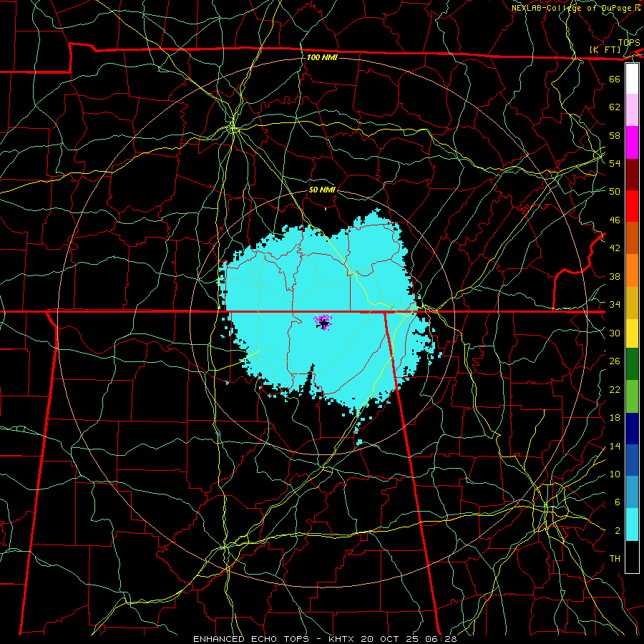Click the '54' scale label

tap(615, 163)
